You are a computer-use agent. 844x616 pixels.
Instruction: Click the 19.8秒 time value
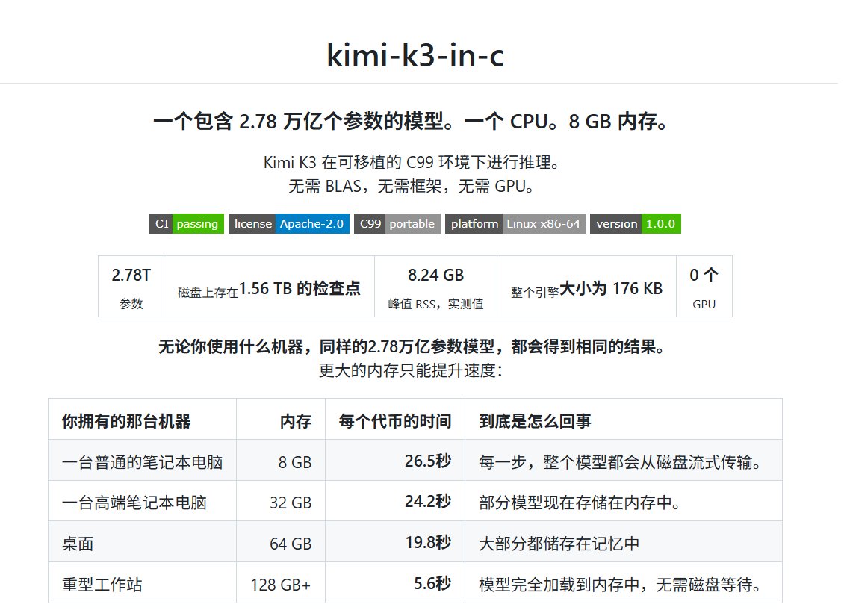[x=429, y=542]
